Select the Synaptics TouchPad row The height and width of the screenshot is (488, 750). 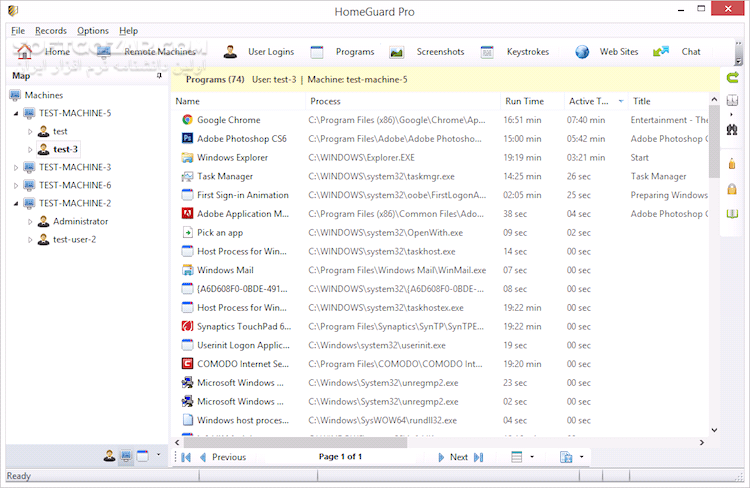pyautogui.click(x=440, y=327)
